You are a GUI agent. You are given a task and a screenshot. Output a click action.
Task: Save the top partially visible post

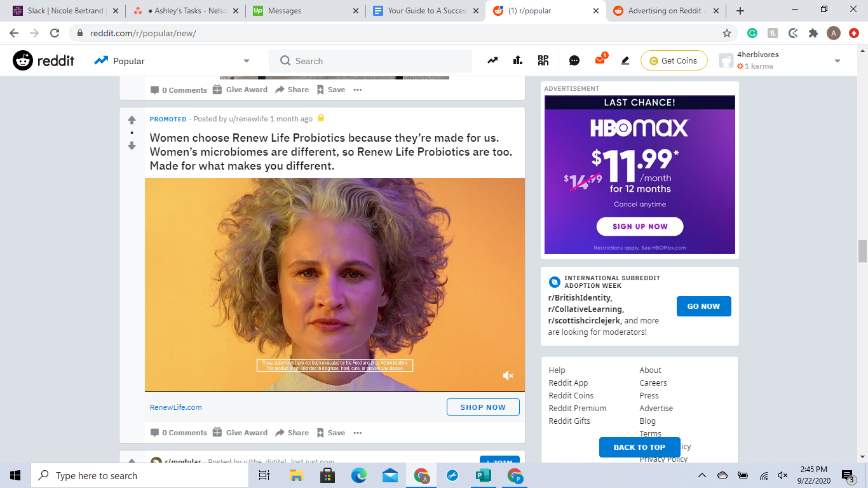(x=331, y=90)
